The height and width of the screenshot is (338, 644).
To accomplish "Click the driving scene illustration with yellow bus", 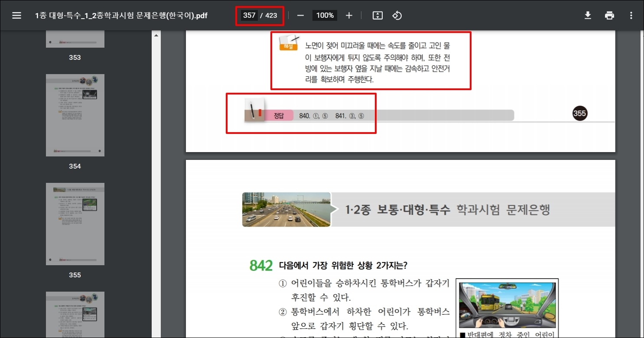I will coord(507,305).
